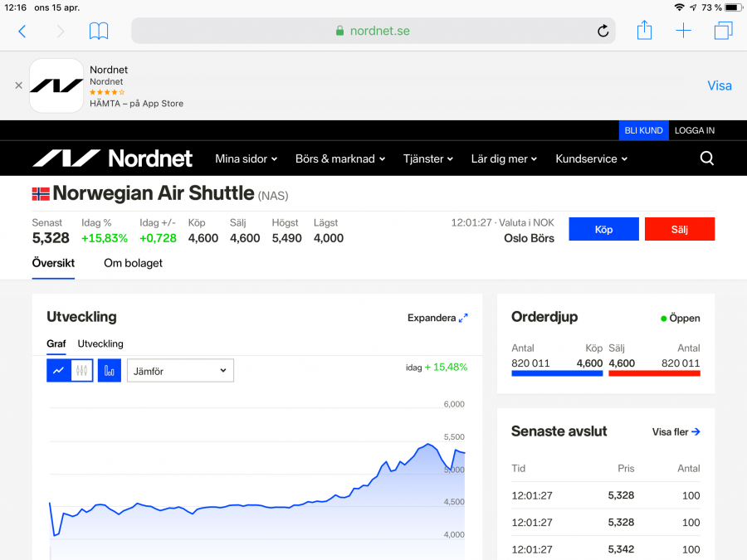747x560 pixels.
Task: Toggle the volume bars chart button
Action: [110, 371]
